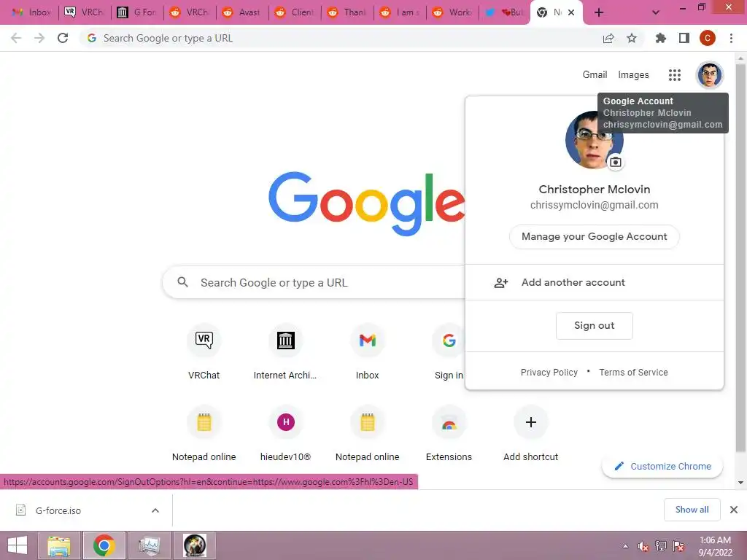Click the Chrome taskbar icon

pos(104,545)
